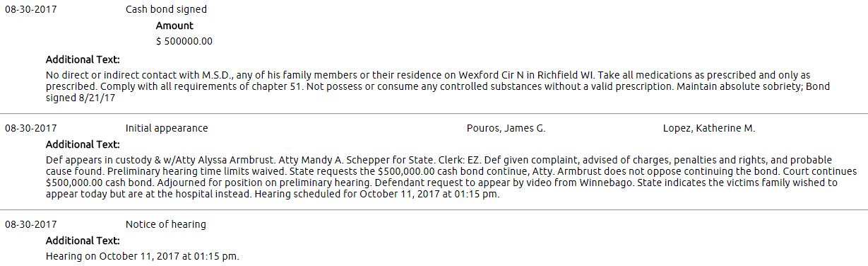
Task: Click the Initial appearance entry title
Action: [167, 129]
